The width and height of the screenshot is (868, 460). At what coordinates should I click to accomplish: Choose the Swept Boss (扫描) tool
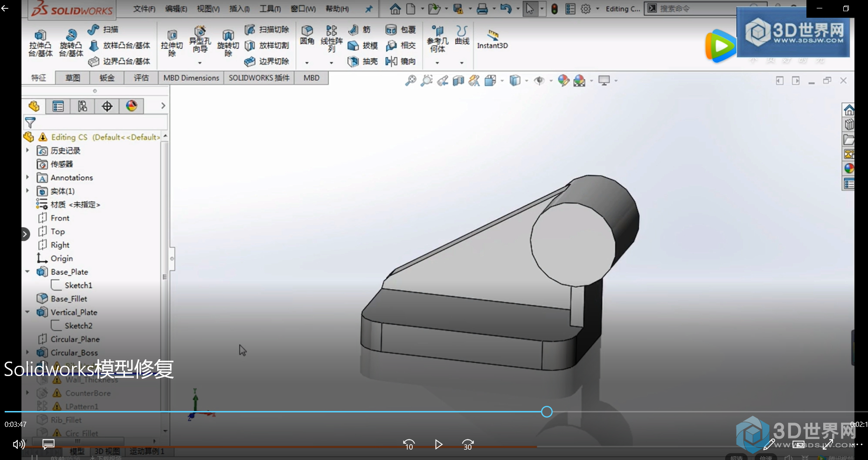[x=103, y=29]
